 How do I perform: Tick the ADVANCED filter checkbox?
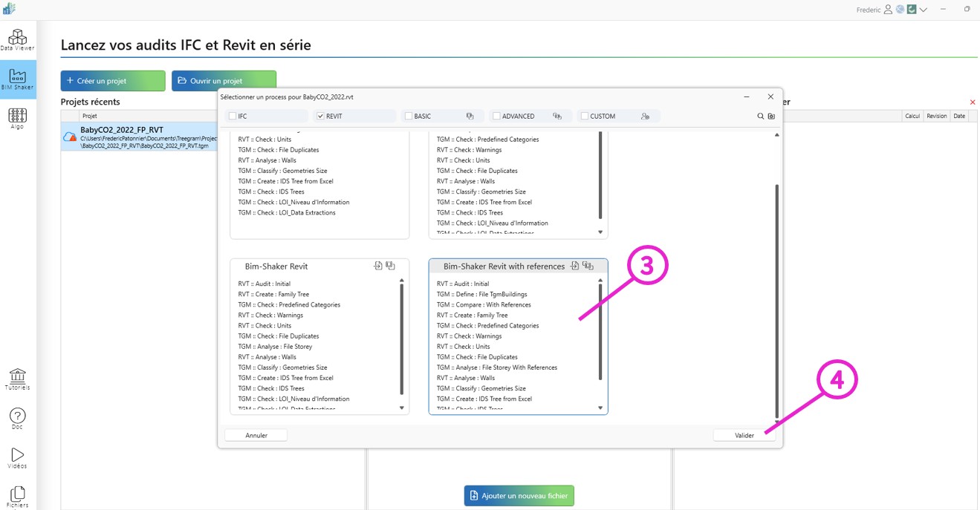pyautogui.click(x=496, y=117)
